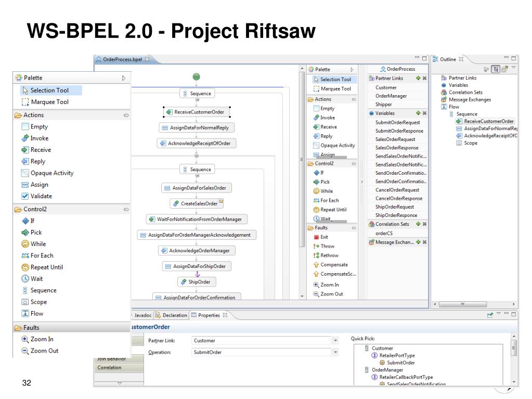532x399 pixels.
Task: Click the enlarged Palette's header arrow
Action: tap(124, 78)
